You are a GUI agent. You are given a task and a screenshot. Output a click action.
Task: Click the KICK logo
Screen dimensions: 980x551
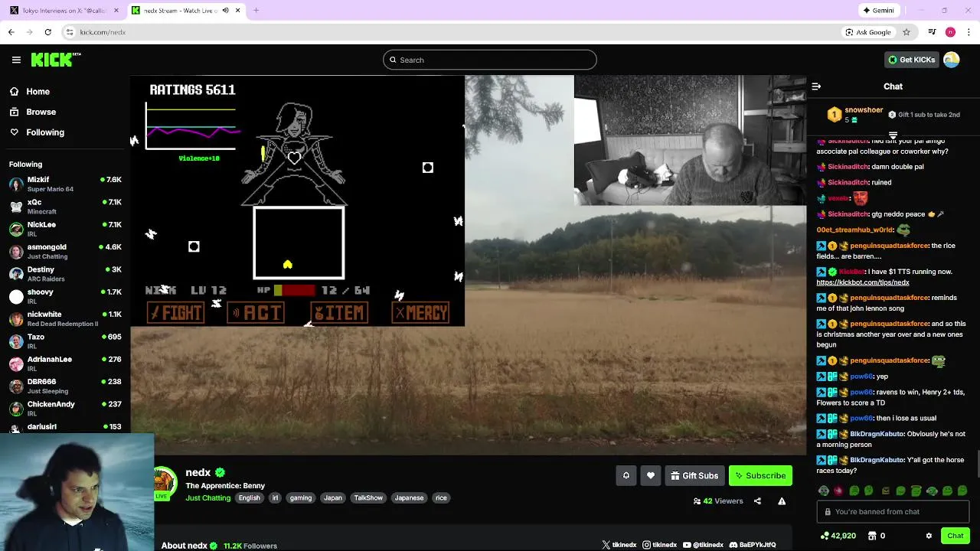[x=56, y=60]
